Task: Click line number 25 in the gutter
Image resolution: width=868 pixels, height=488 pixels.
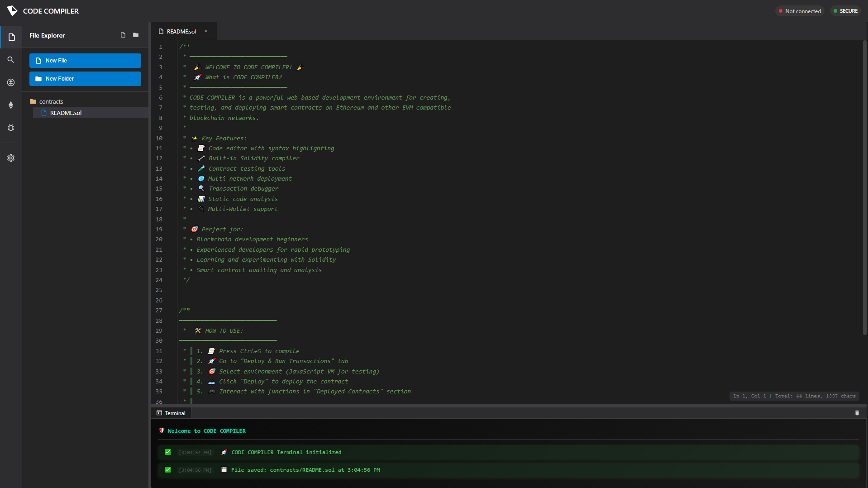Action: pyautogui.click(x=159, y=290)
